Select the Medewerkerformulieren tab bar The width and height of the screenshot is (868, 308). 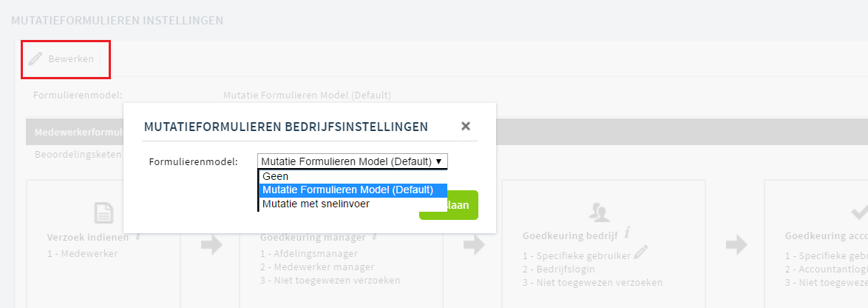(447, 132)
